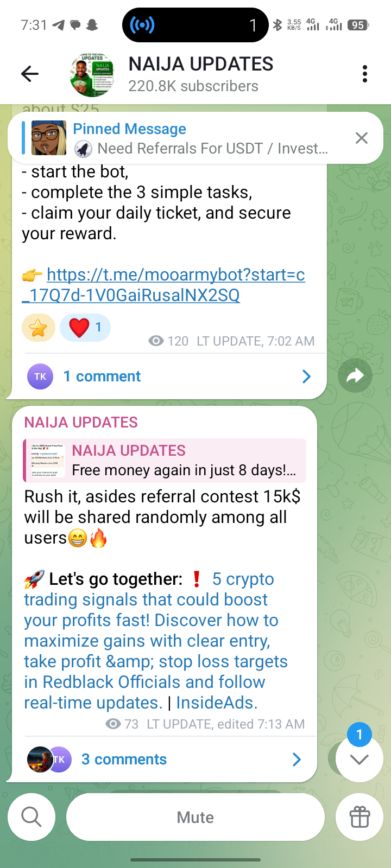
Task: Tap the chevron beside 1 comment
Action: coord(306,376)
